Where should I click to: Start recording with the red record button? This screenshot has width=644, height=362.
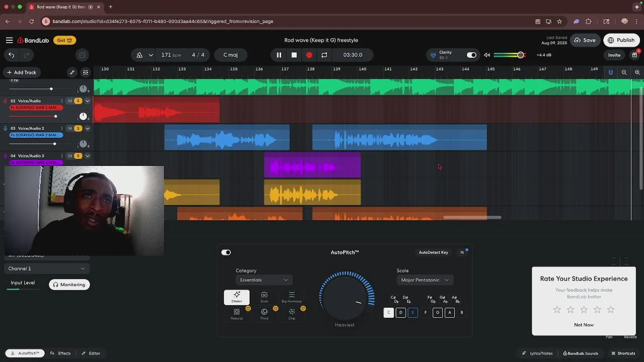click(309, 55)
